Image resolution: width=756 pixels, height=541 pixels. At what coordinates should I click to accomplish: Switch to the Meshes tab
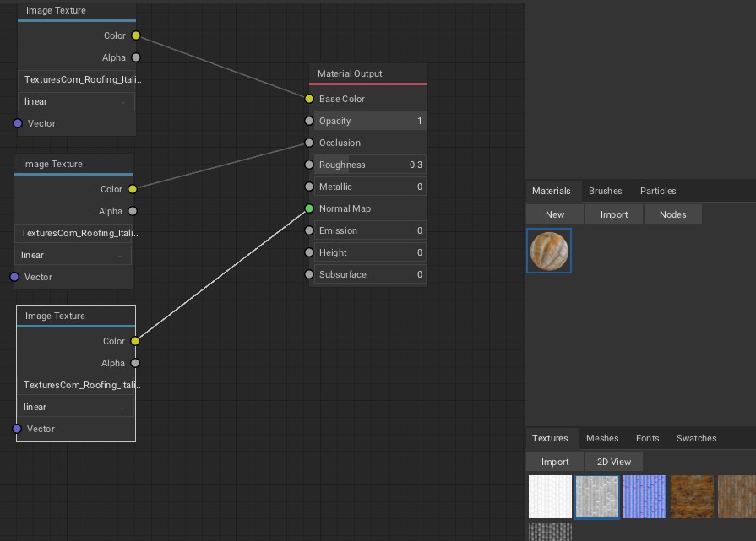[x=602, y=438]
